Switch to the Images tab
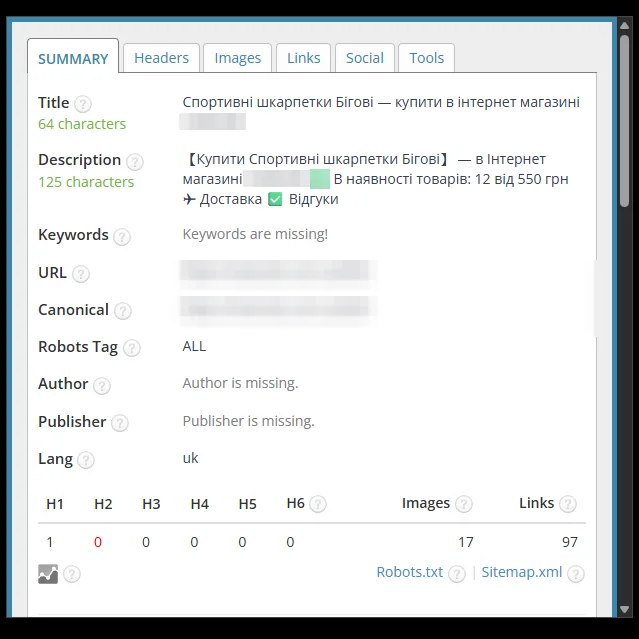 point(238,58)
